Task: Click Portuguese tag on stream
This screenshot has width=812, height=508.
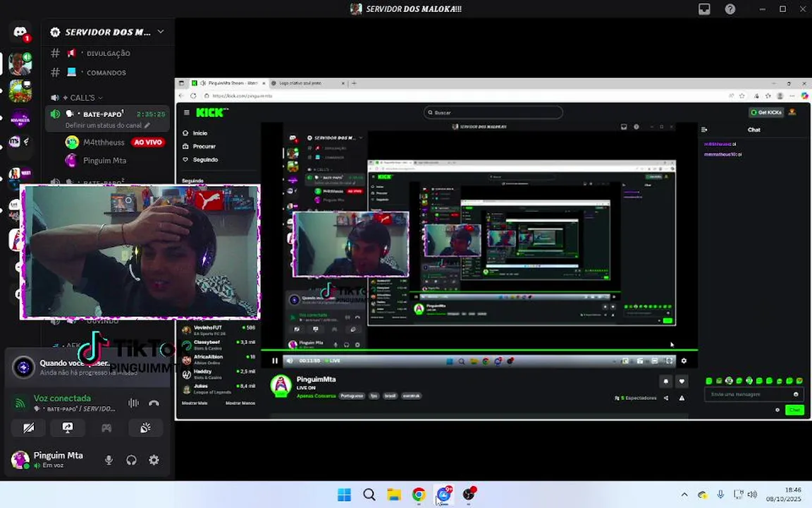Action: pyautogui.click(x=352, y=396)
